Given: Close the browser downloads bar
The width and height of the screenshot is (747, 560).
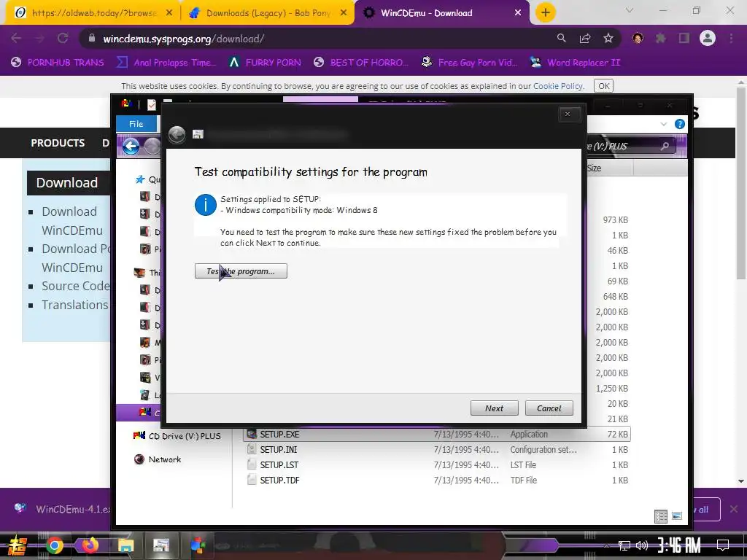Looking at the screenshot, I should [734, 509].
